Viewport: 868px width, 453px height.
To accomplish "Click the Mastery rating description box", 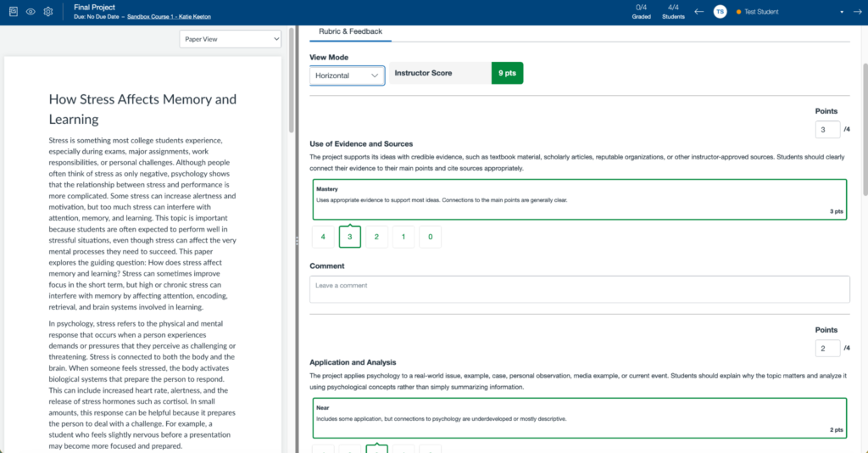I will pyautogui.click(x=580, y=199).
